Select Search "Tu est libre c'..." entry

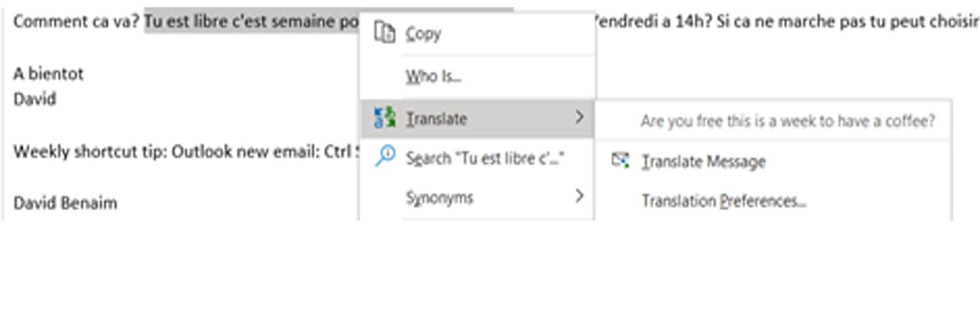click(x=484, y=158)
